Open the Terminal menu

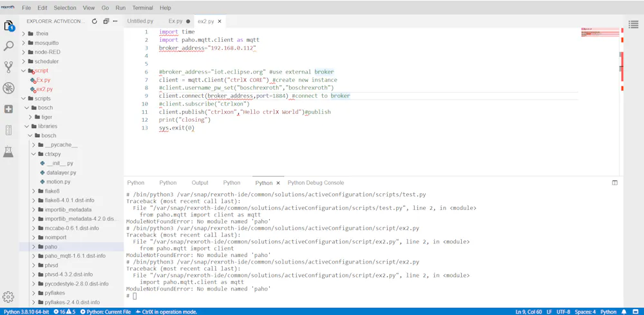[142, 8]
